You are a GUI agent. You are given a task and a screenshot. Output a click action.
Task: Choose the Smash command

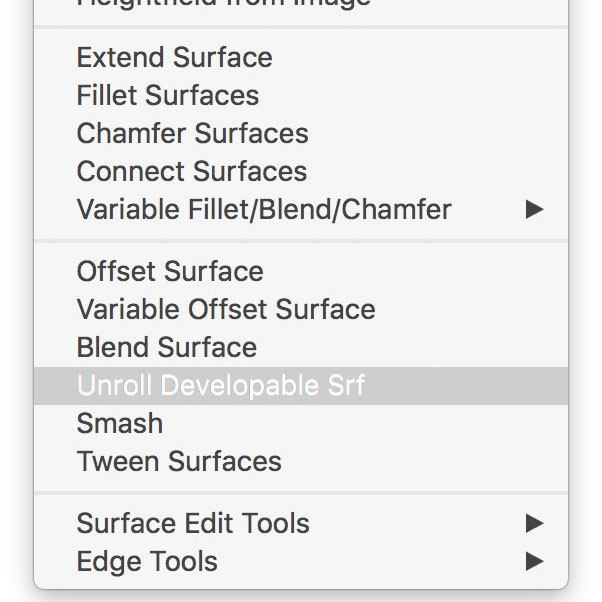point(301,423)
